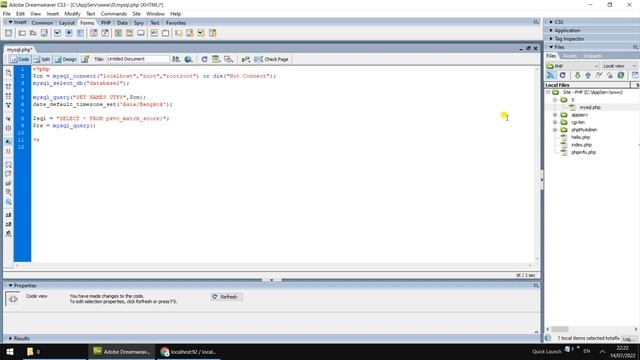
Task: Click Get File(s) green arrow
Action: (x=577, y=75)
